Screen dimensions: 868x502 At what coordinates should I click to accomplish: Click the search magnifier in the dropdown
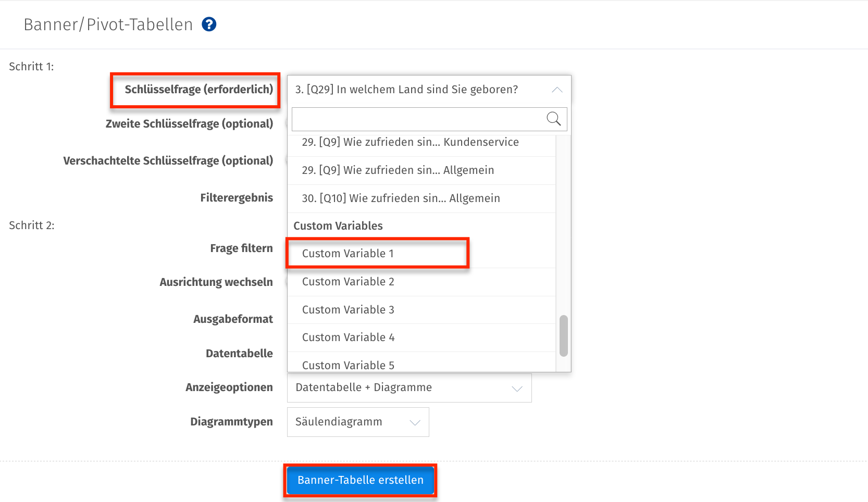tap(553, 119)
